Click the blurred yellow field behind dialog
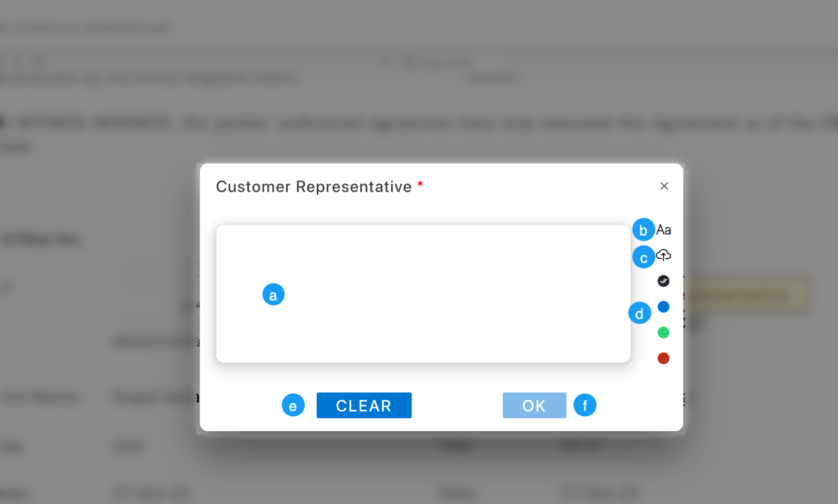The image size is (838, 504). [x=747, y=295]
